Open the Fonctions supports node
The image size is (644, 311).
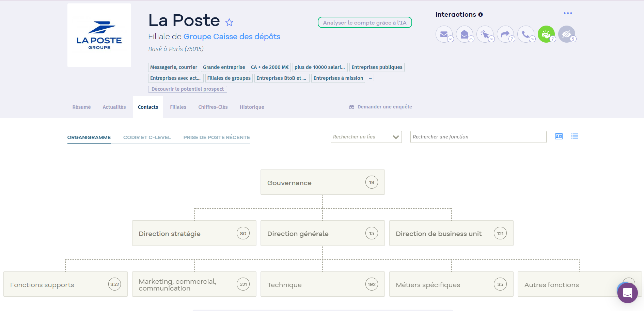[65, 284]
